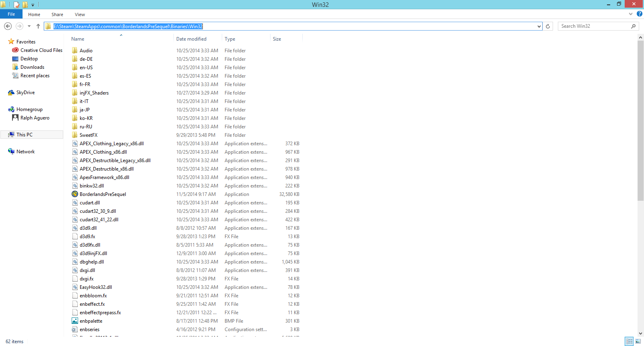Click the vertical scrollbar down arrow
The height and width of the screenshot is (346, 644).
[x=641, y=334]
